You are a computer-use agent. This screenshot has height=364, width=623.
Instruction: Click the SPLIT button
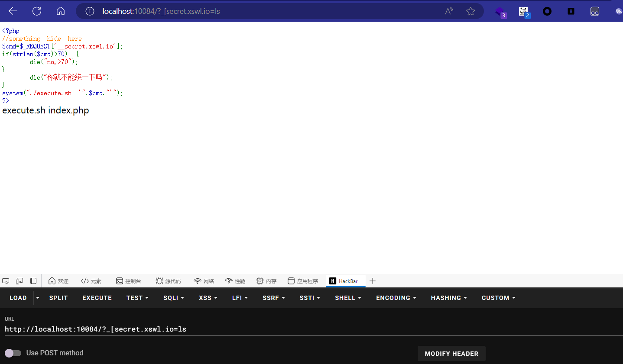[58, 298]
